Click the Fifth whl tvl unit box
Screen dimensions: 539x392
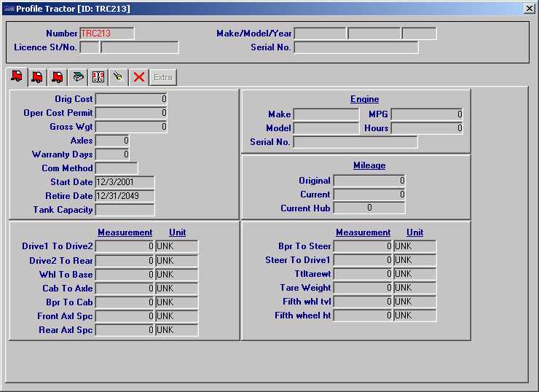tap(415, 302)
